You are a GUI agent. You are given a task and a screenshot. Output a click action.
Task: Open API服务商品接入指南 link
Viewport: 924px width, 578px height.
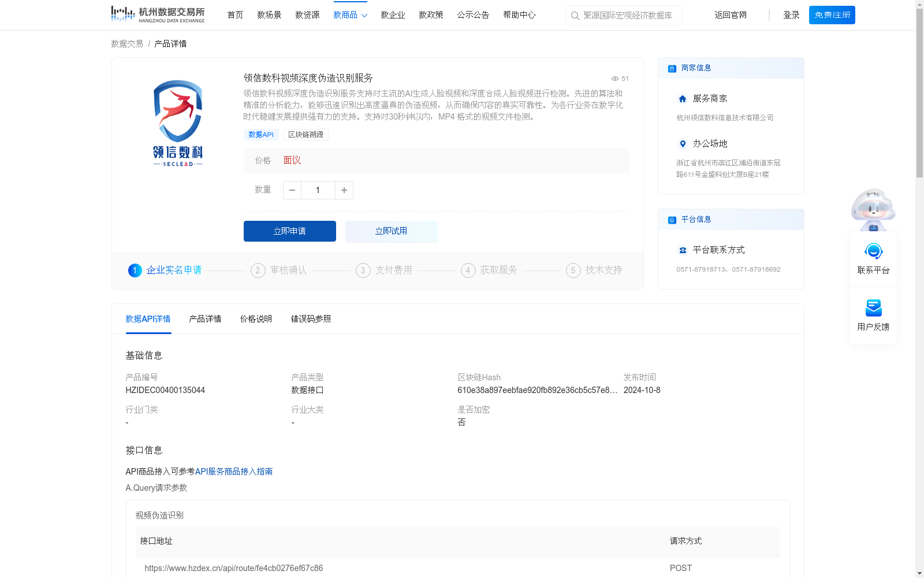pyautogui.click(x=234, y=472)
